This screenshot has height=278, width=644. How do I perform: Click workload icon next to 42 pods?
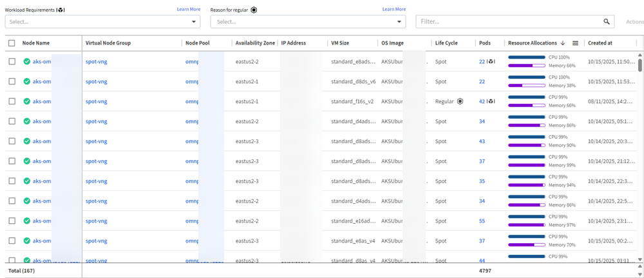coord(491,101)
